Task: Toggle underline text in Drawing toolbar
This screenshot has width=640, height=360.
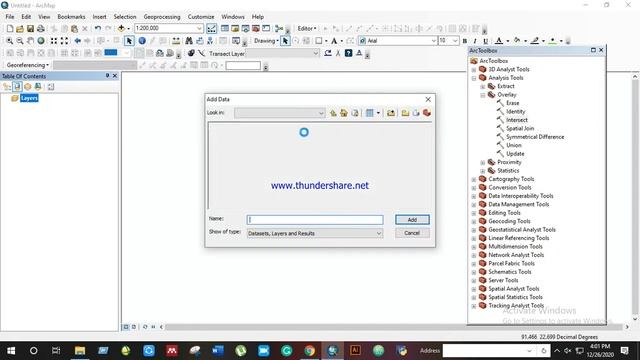Action: [x=485, y=41]
